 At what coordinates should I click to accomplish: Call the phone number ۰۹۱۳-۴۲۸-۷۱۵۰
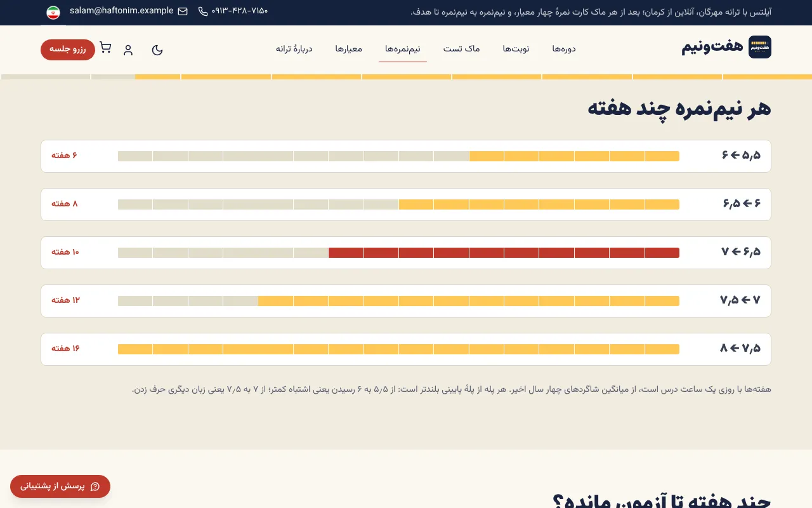233,11
